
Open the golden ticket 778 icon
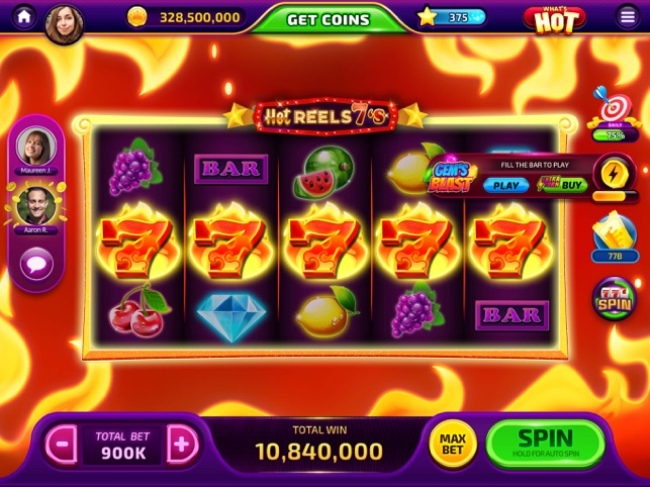click(x=615, y=237)
